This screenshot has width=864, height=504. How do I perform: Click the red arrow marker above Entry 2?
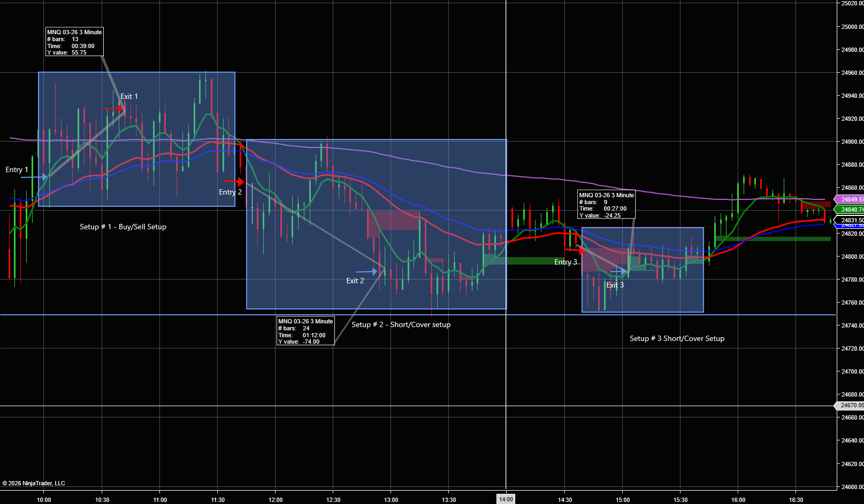(x=234, y=182)
